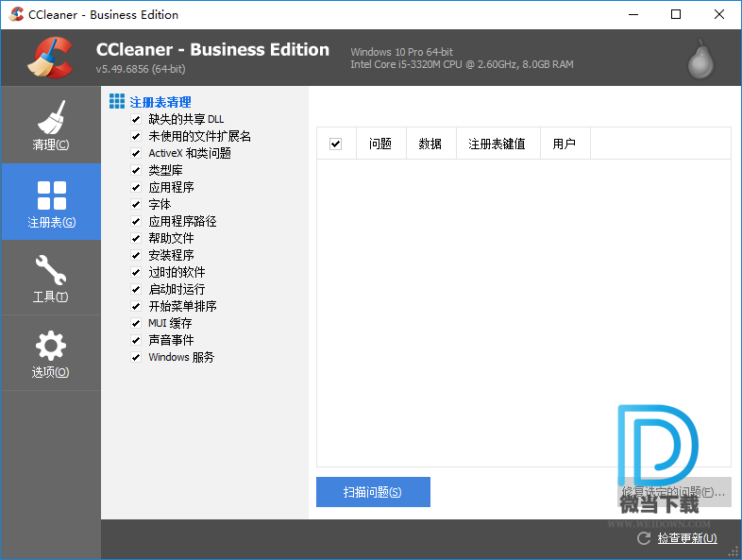The height and width of the screenshot is (560, 742).
Task: Uncheck the 安装程序 checkbox
Action: coord(136,255)
